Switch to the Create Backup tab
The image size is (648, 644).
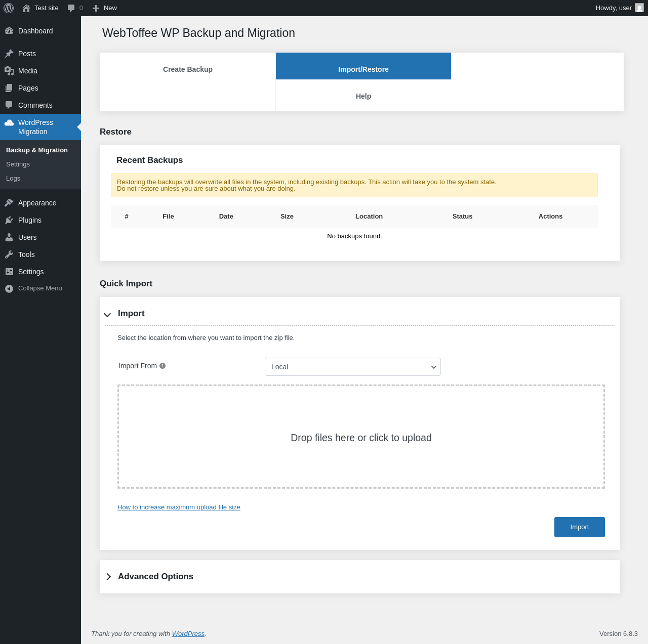(188, 69)
